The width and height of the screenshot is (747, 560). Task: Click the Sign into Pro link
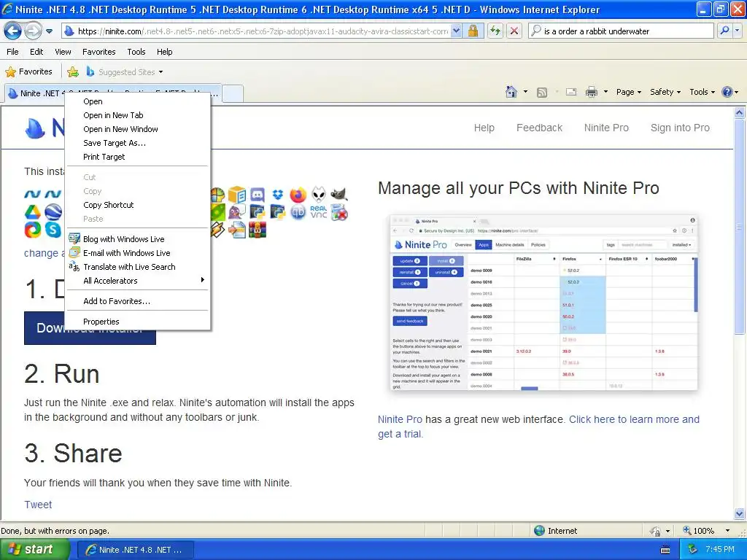(x=680, y=128)
